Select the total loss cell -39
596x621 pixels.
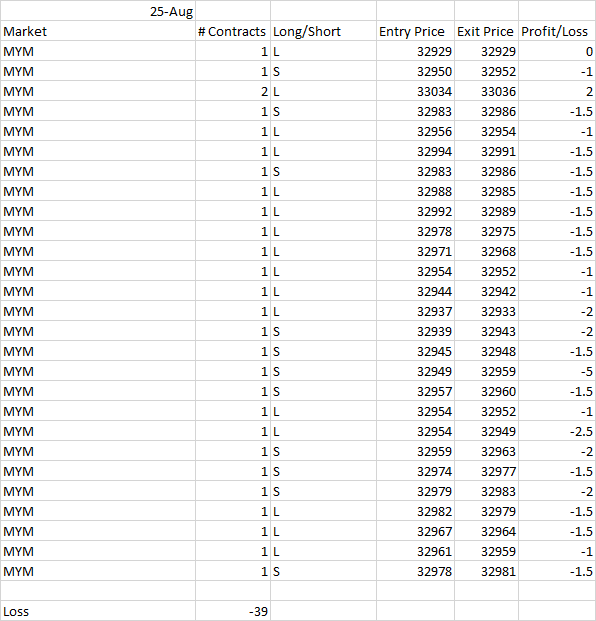pos(233,611)
